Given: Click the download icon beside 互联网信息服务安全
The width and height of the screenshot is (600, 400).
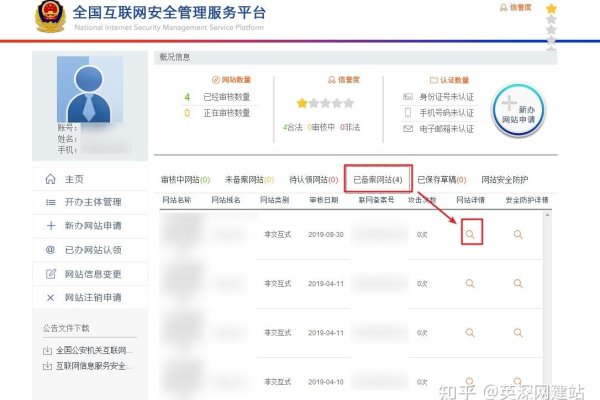Looking at the screenshot, I should (x=47, y=366).
